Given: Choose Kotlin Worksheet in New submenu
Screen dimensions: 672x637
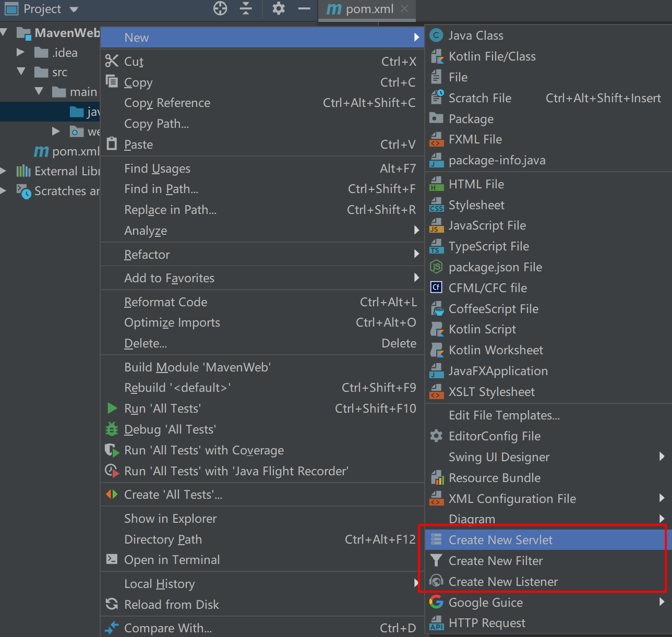Looking at the screenshot, I should 548,350.
